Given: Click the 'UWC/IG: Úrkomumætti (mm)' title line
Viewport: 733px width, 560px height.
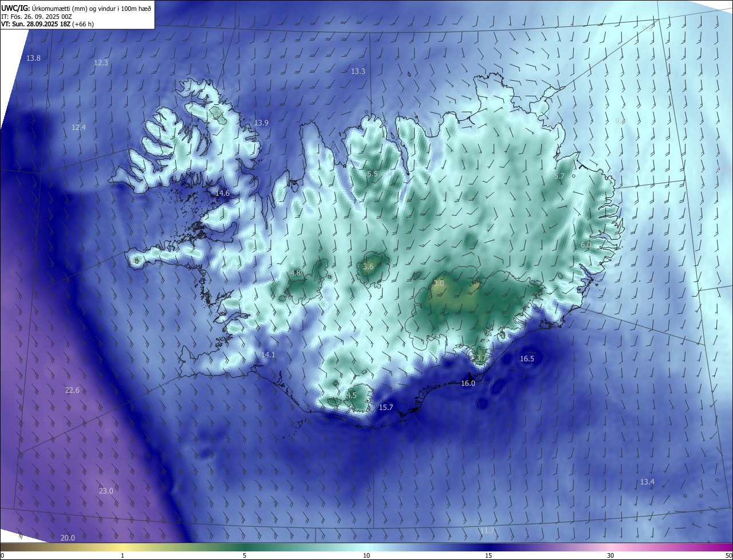Looking at the screenshot, I should [76, 8].
